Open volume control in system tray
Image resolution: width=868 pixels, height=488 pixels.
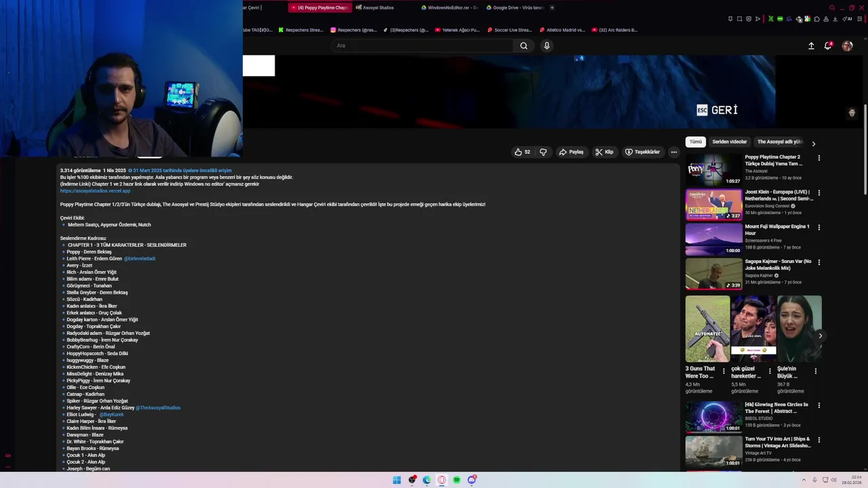pos(833,480)
